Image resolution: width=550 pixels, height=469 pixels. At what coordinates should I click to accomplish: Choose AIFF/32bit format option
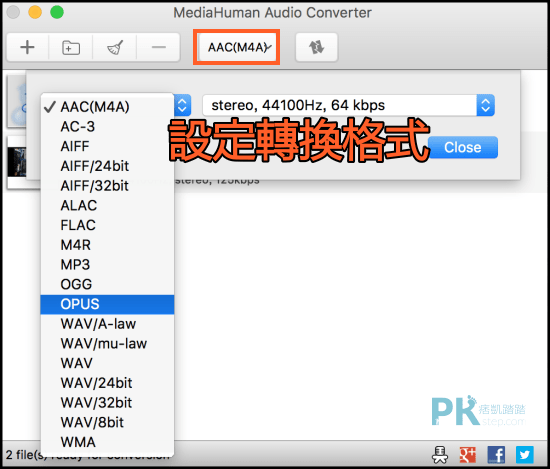pyautogui.click(x=107, y=186)
